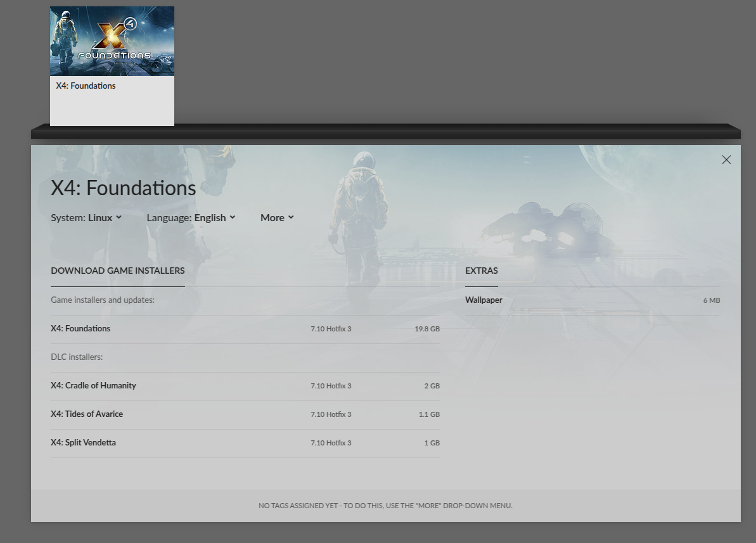Click the 'Game installers and updates:' label
Image resolution: width=756 pixels, height=543 pixels.
(103, 300)
